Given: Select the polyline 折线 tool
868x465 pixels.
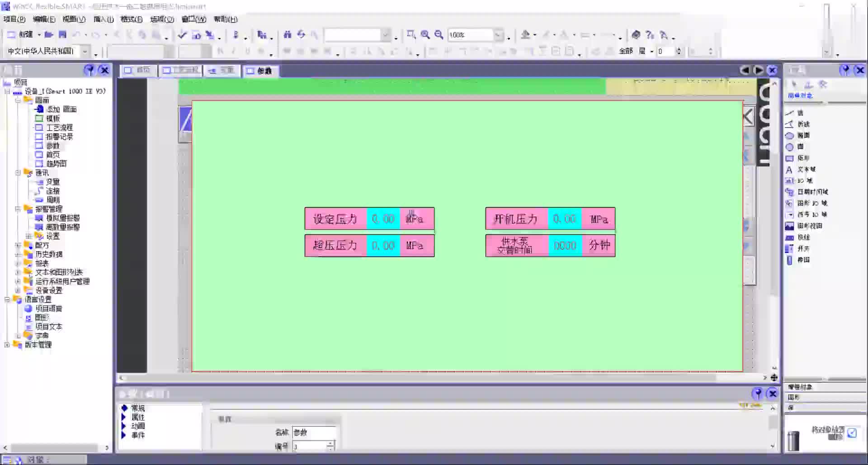Looking at the screenshot, I should click(797, 124).
